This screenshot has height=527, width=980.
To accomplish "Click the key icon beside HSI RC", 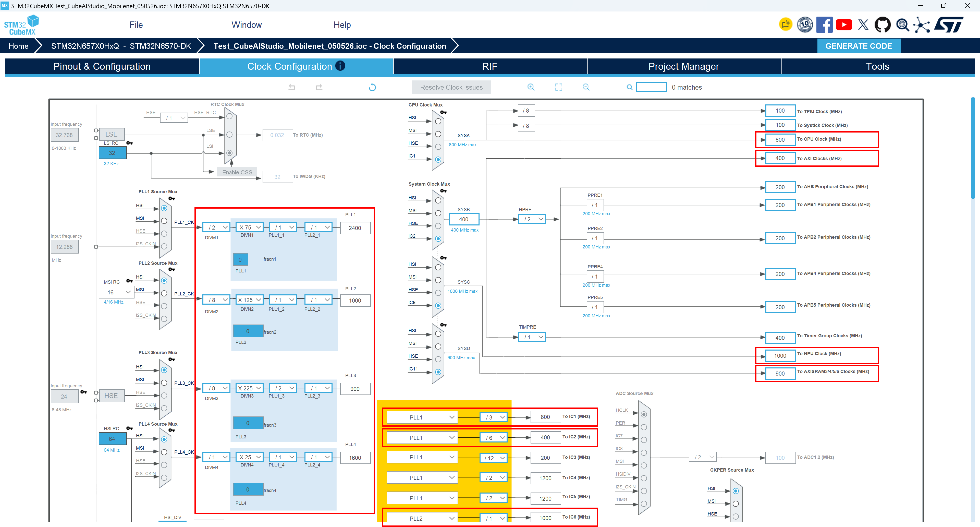I will pos(130,428).
